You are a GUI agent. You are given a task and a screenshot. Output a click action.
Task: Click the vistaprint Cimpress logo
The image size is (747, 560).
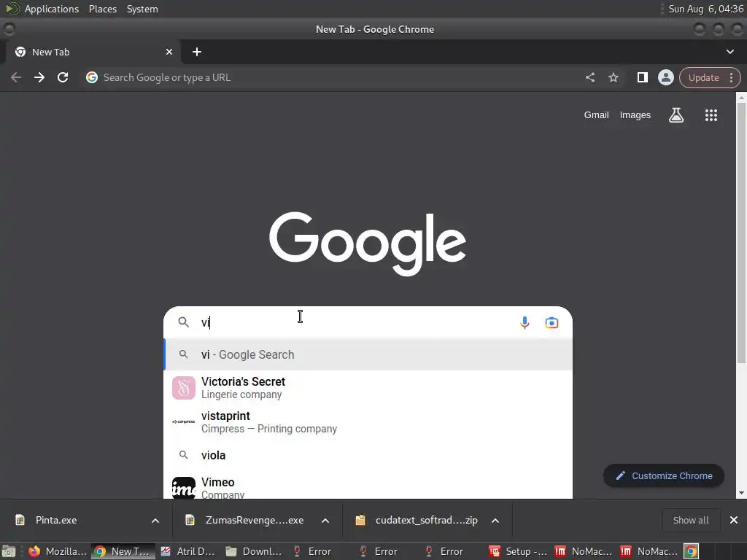click(183, 421)
